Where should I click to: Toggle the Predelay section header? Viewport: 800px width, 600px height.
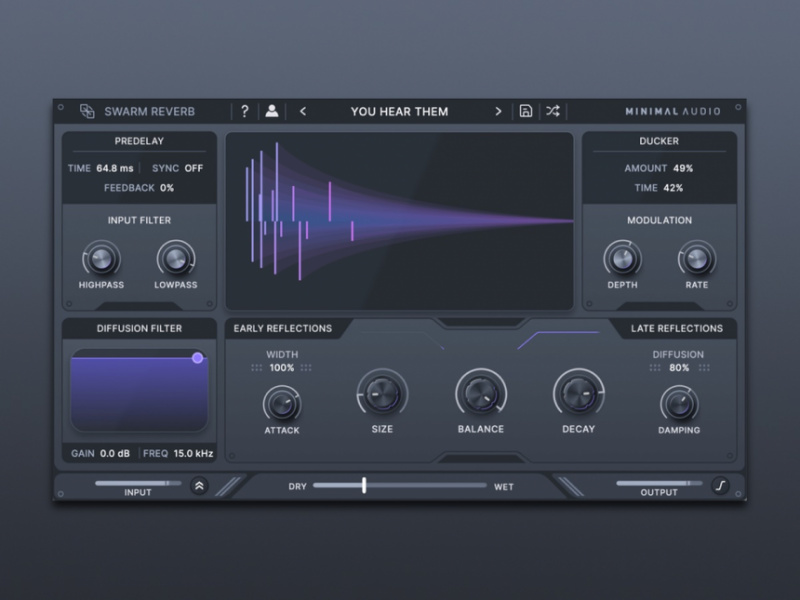(139, 141)
